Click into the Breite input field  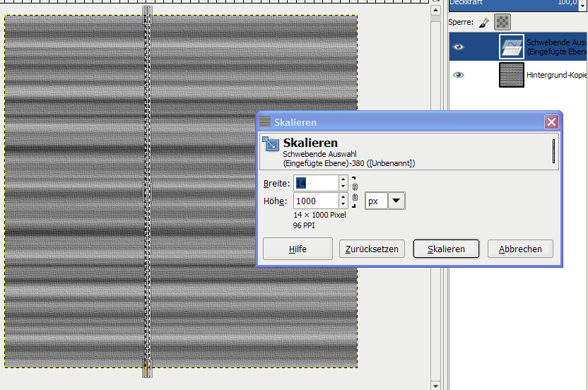315,183
